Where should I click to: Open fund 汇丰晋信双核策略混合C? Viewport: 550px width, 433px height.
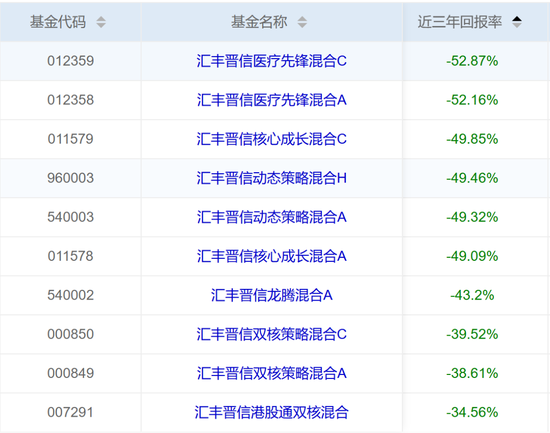click(271, 334)
